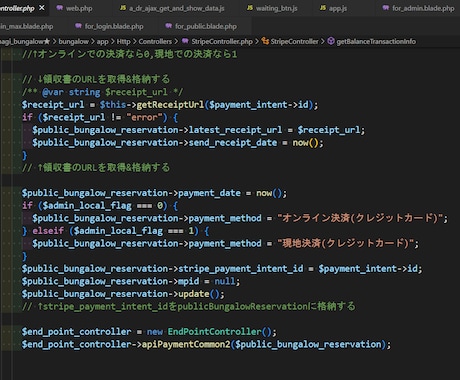Click the PHP file icon in breadcrumb
This screenshot has height=380, width=460.
(x=185, y=41)
